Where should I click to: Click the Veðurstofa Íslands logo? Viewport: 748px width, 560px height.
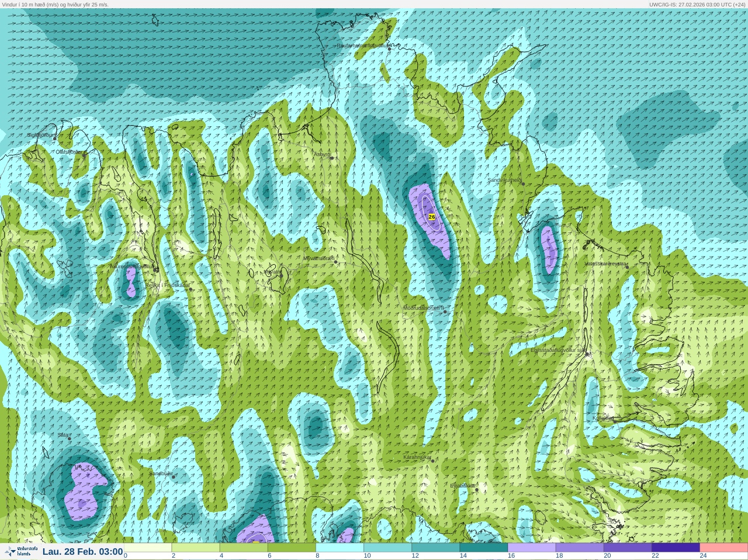pos(20,551)
